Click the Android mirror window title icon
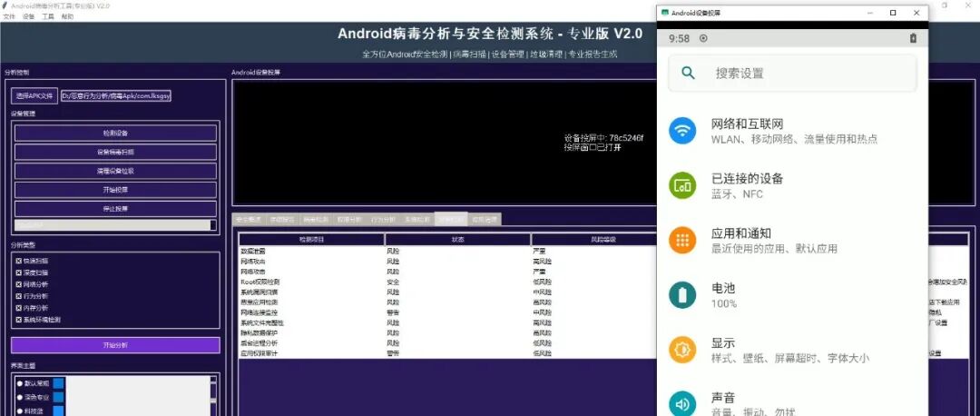 point(665,13)
